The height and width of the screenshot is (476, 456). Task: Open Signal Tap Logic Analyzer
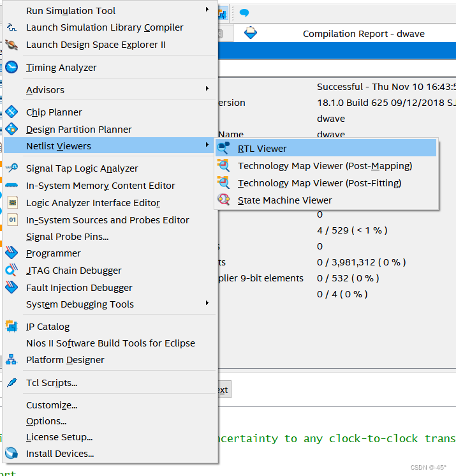click(x=109, y=168)
